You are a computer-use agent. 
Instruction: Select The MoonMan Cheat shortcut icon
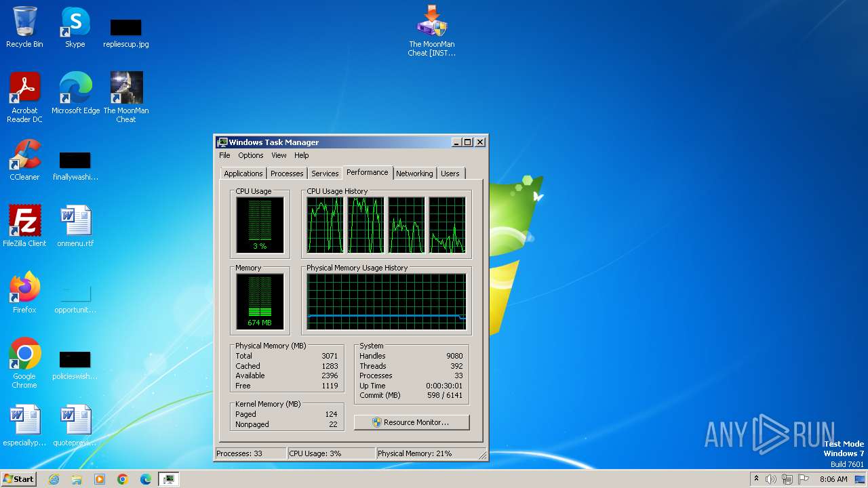pyautogui.click(x=126, y=97)
